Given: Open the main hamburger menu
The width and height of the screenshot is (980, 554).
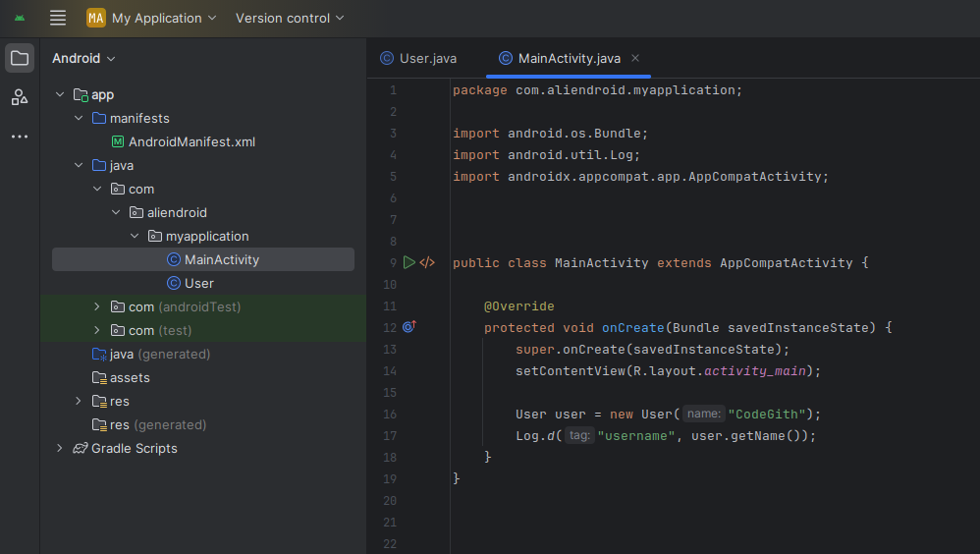Looking at the screenshot, I should (x=58, y=18).
